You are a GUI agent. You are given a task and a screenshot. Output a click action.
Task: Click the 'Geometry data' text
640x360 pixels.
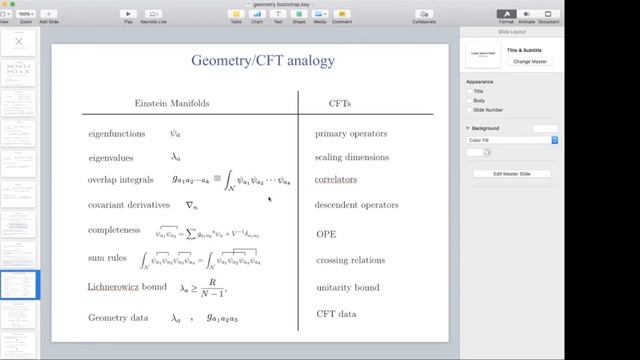pos(118,318)
